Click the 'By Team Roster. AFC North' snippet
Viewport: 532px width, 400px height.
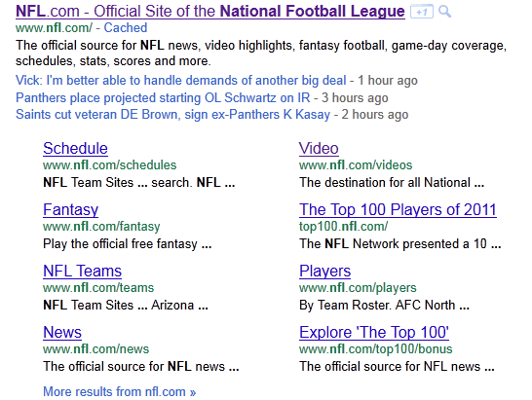click(384, 306)
